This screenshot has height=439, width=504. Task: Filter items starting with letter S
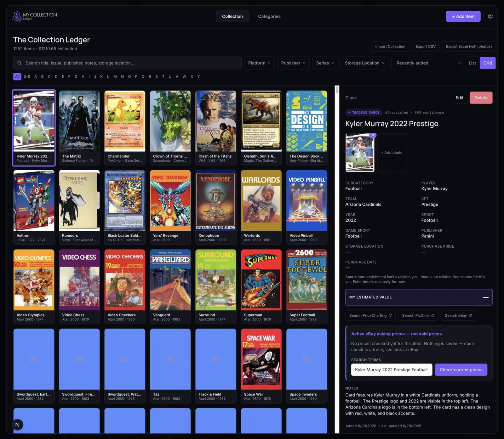(157, 76)
